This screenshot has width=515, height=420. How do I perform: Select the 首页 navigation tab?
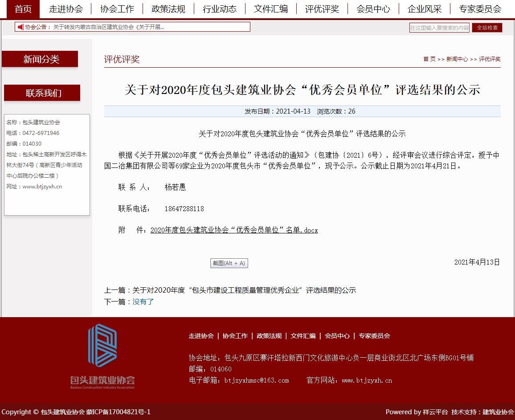pyautogui.click(x=22, y=9)
